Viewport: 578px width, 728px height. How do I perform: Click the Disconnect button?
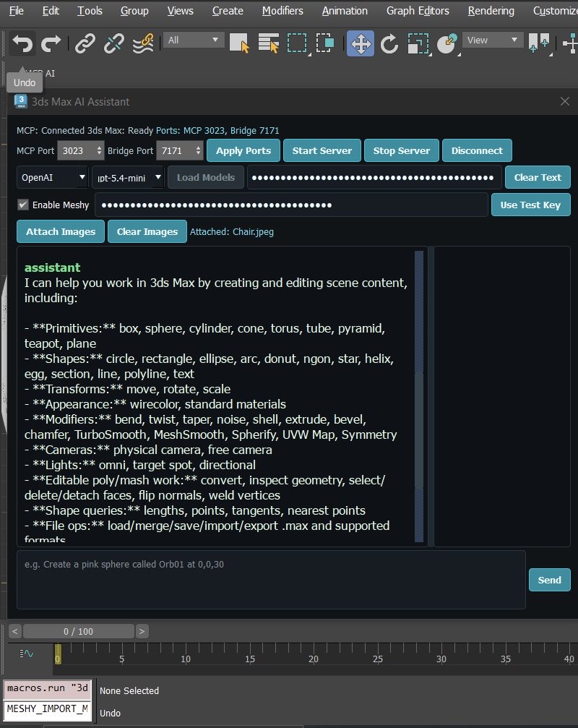click(x=477, y=150)
